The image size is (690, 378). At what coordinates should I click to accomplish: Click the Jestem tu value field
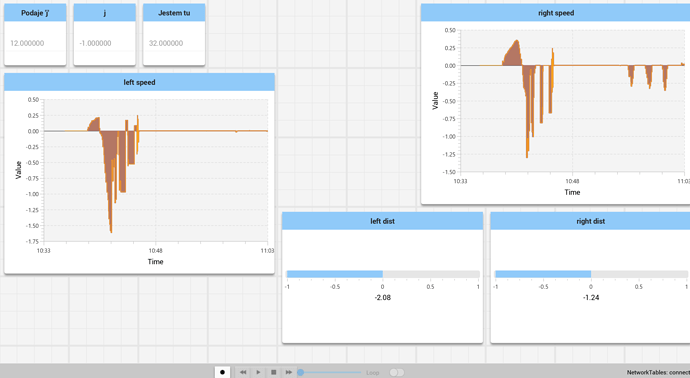(x=174, y=43)
